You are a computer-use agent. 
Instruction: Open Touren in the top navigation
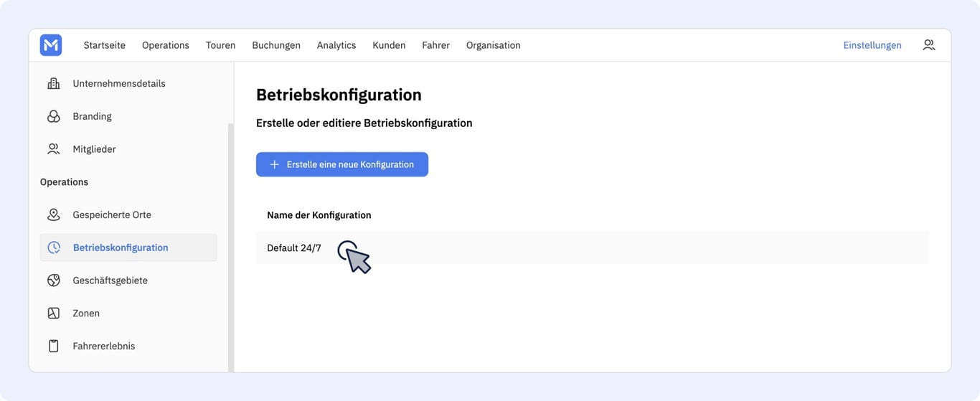point(220,45)
